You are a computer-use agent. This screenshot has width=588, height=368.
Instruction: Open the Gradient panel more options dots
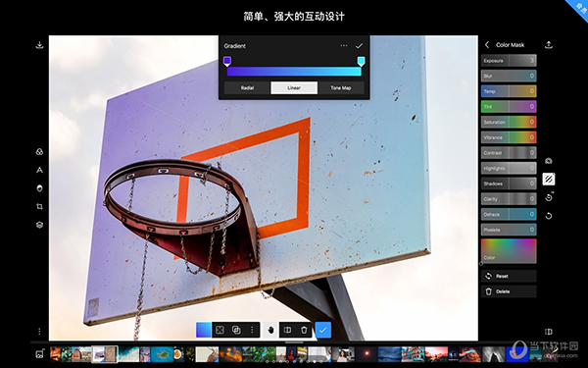point(344,46)
